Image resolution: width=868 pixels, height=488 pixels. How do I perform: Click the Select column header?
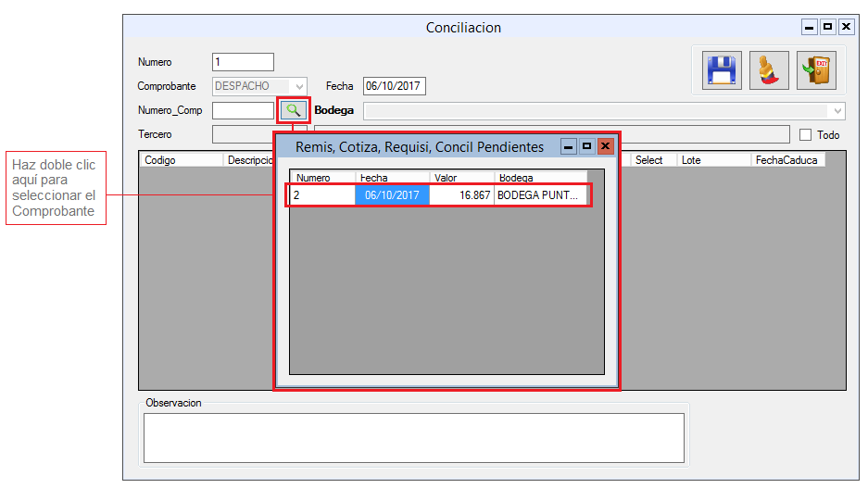pyautogui.click(x=653, y=160)
